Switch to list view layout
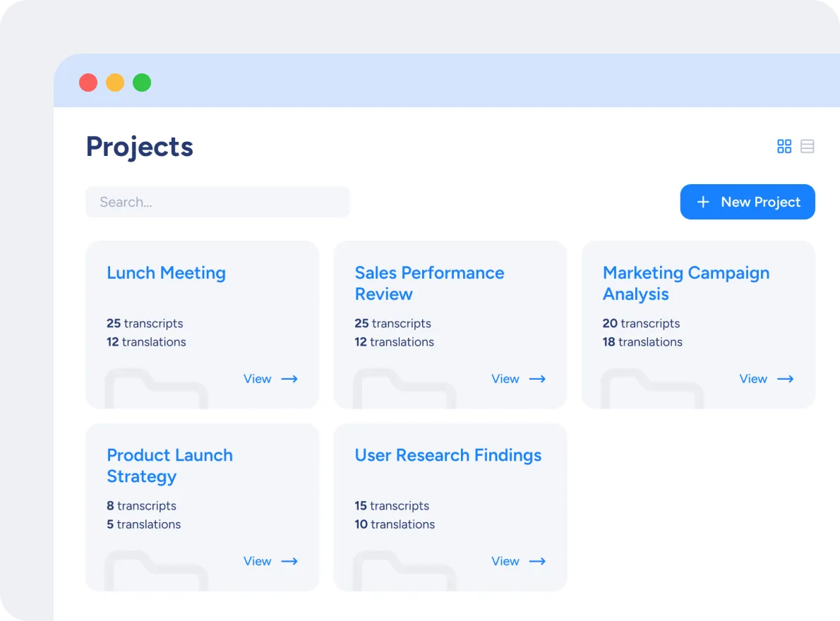 pyautogui.click(x=808, y=146)
